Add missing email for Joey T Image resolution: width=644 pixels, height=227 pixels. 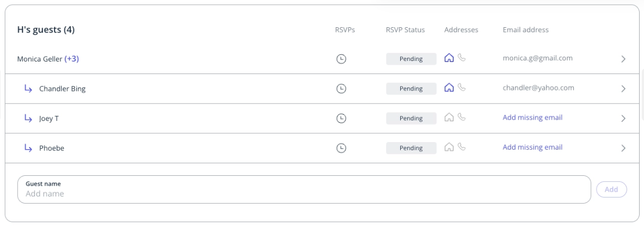[532, 118]
